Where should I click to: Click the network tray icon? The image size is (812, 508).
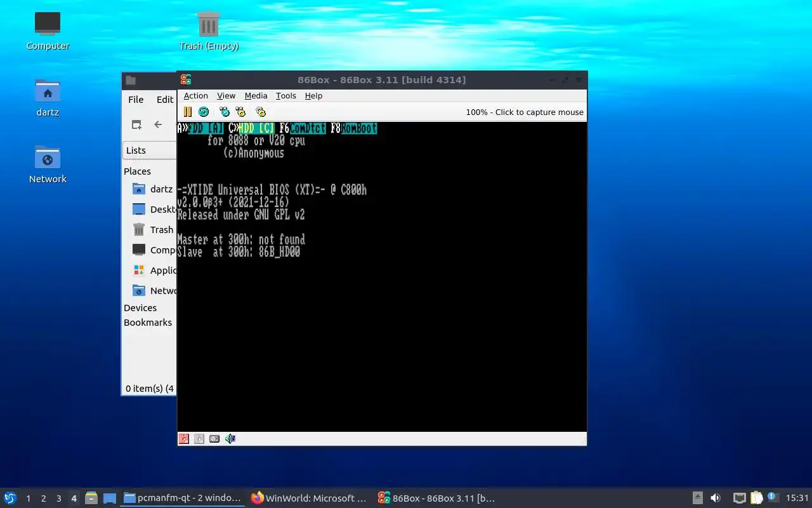tap(740, 498)
